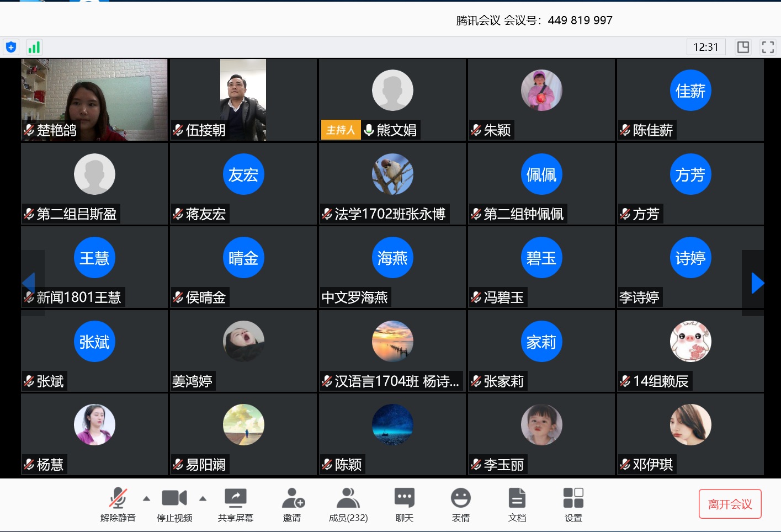The height and width of the screenshot is (532, 781).
Task: Open the share screen (共享屏幕) tool
Action: click(x=236, y=504)
